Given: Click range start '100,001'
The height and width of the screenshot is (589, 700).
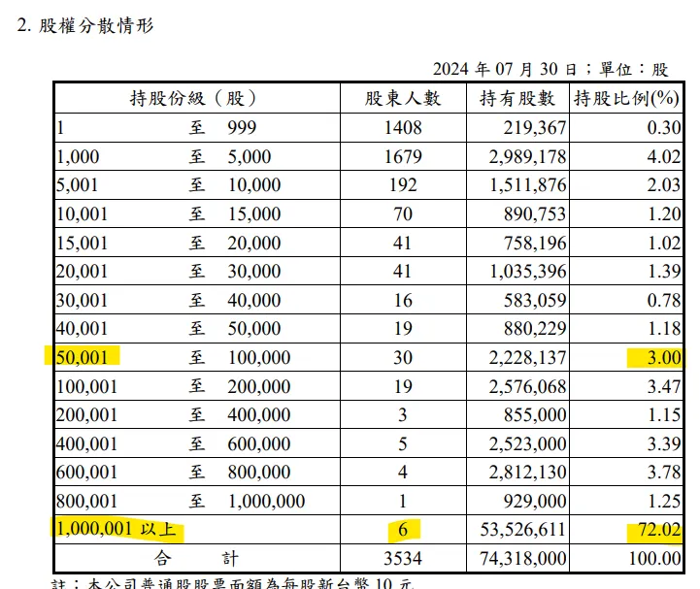Looking at the screenshot, I should tap(86, 386).
